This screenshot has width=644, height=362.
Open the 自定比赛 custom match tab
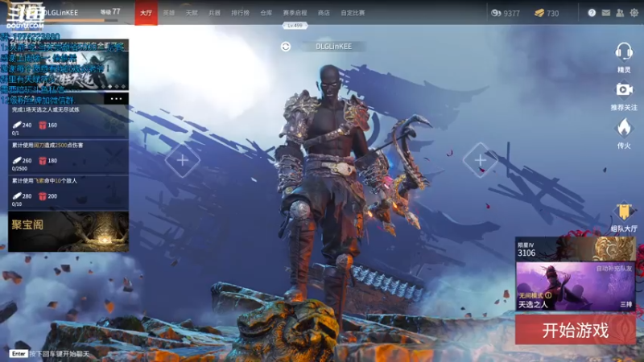(x=353, y=13)
